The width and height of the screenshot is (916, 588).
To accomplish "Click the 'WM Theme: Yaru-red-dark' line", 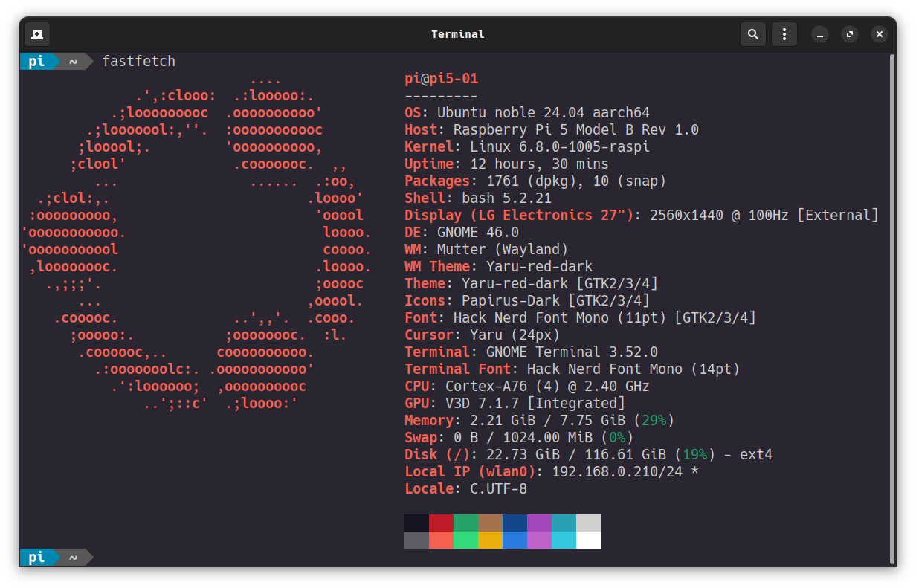I will click(x=499, y=267).
